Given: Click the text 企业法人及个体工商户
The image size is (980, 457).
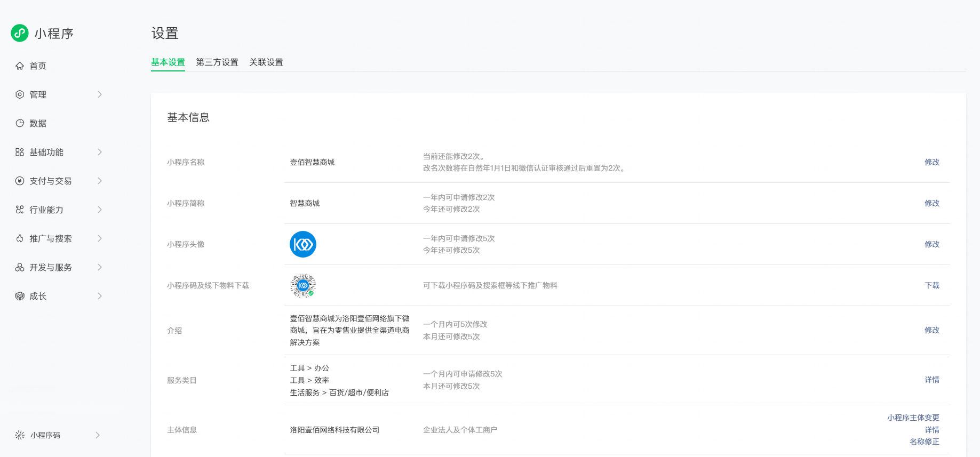Looking at the screenshot, I should click(x=460, y=430).
